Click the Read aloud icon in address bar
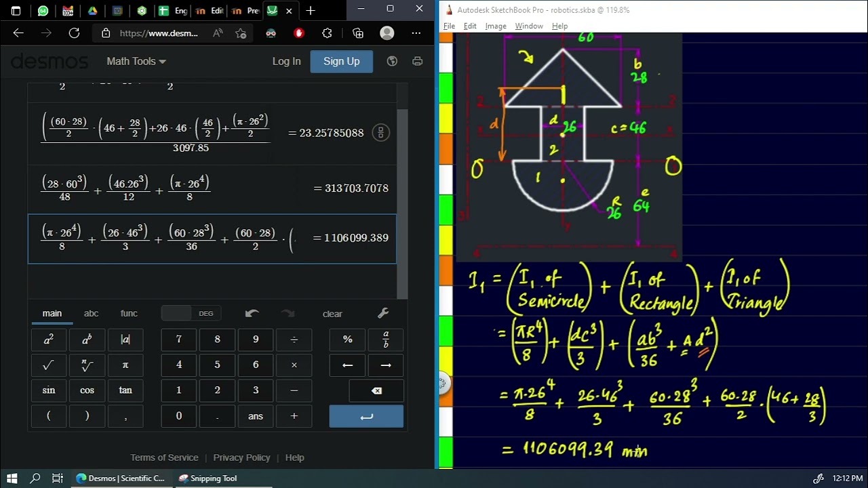 [x=218, y=33]
